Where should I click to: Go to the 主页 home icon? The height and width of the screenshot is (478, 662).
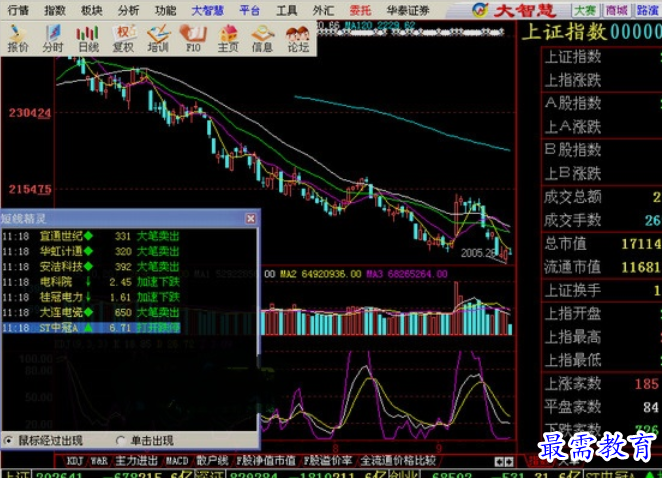[x=228, y=38]
